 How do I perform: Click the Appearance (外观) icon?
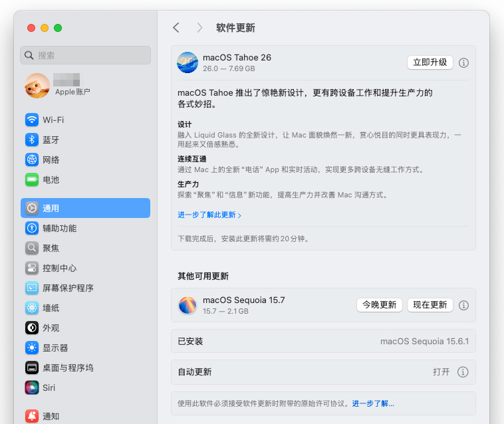point(32,328)
